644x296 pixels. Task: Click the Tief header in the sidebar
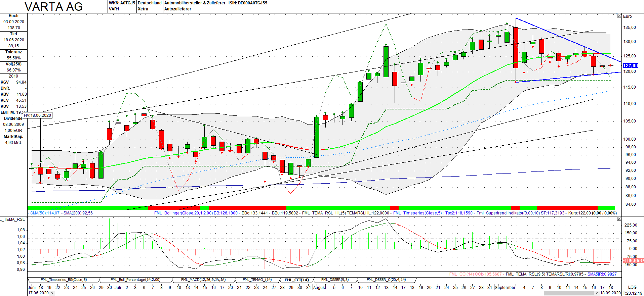[x=13, y=34]
